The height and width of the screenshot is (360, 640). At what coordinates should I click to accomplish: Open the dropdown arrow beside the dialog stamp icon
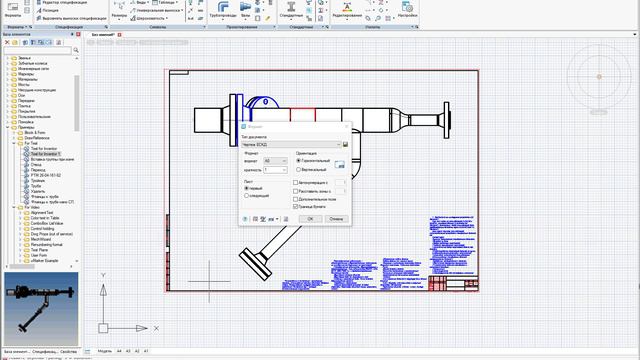[x=277, y=219]
